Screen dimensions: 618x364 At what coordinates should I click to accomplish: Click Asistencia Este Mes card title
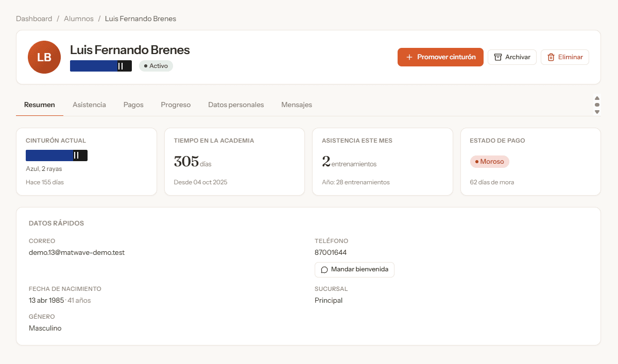click(357, 141)
